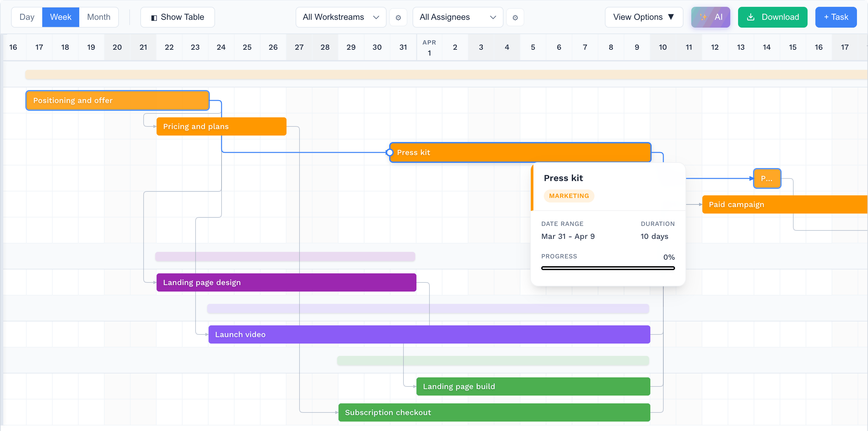Click Show Table button
868x431 pixels.
click(x=177, y=17)
